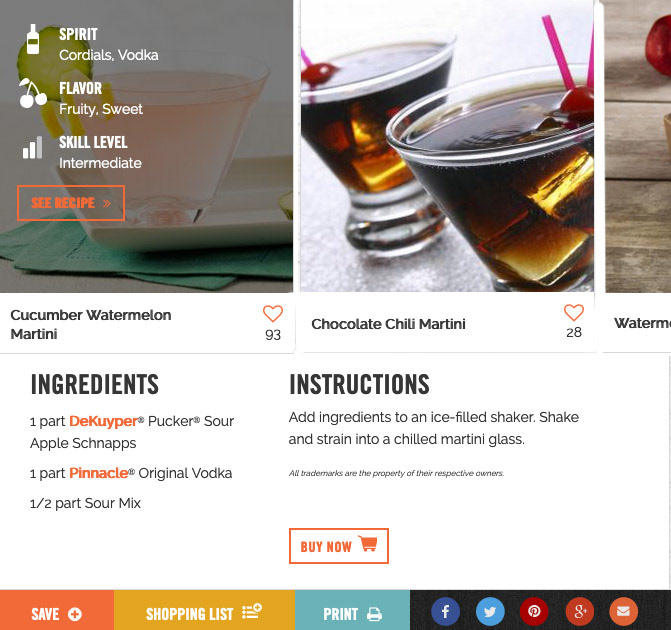The image size is (671, 630).
Task: Favorite the Chocolate Chili Martini heart
Action: click(x=574, y=312)
